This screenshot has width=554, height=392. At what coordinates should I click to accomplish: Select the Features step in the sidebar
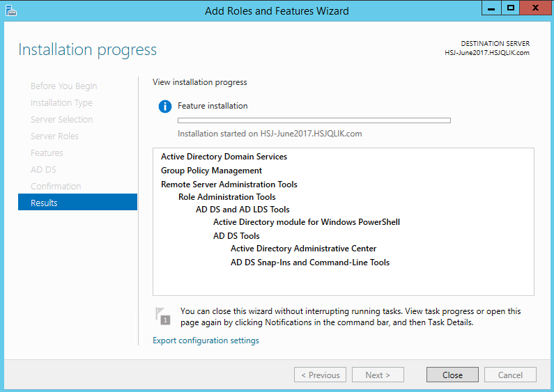click(47, 153)
